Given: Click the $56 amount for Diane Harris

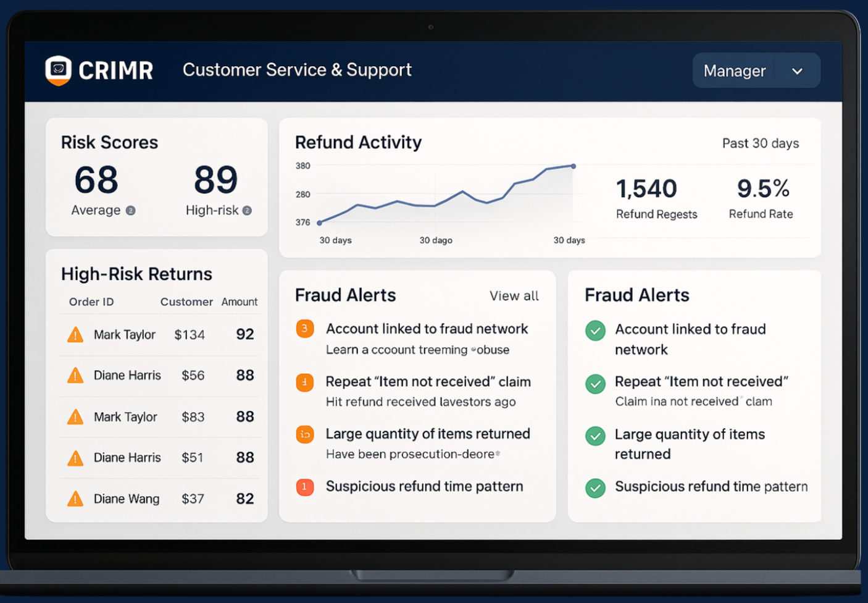Looking at the screenshot, I should point(193,376).
